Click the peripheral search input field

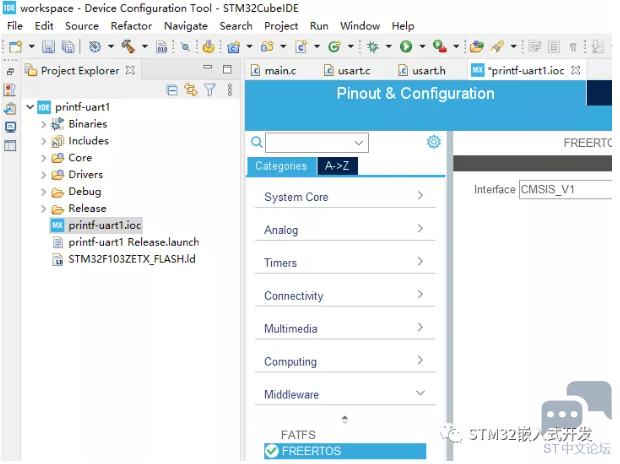[317, 142]
